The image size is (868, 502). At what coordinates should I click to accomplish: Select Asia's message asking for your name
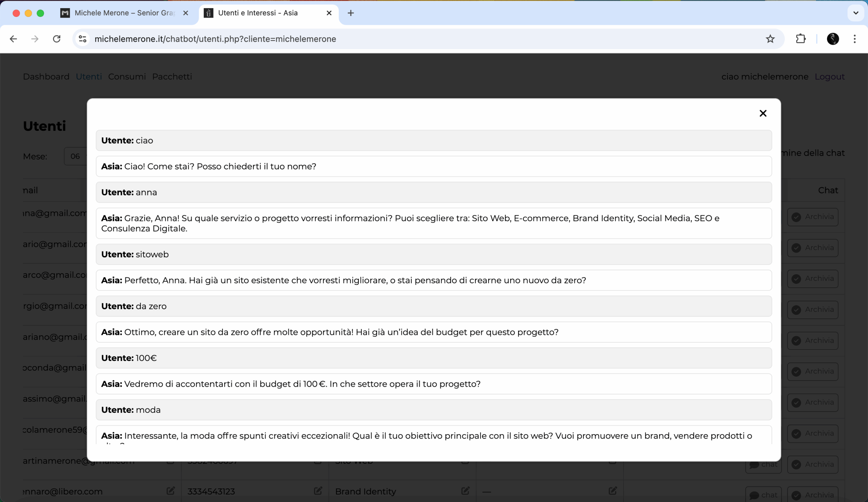[434, 166]
